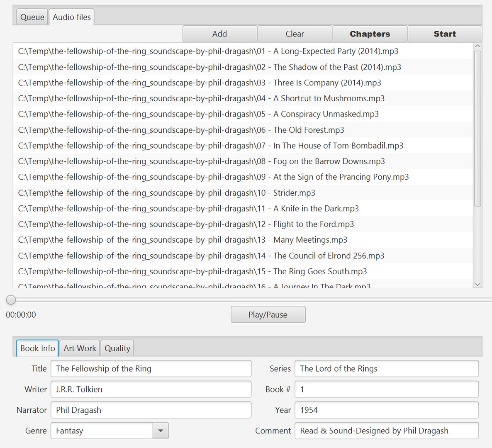Switch to the Queue tab
The image size is (492, 448).
32,17
